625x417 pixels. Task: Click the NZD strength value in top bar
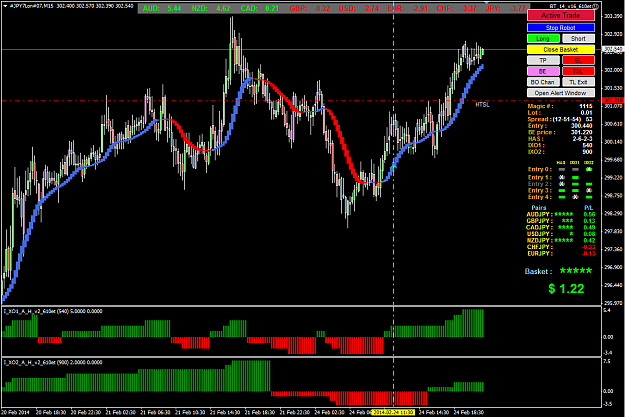click(x=223, y=8)
